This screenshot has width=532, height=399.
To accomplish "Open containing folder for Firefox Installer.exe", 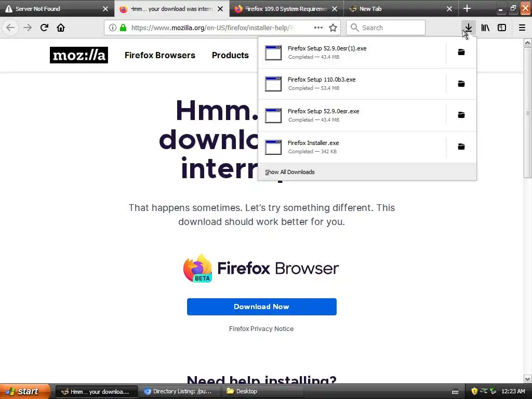I will pyautogui.click(x=461, y=146).
